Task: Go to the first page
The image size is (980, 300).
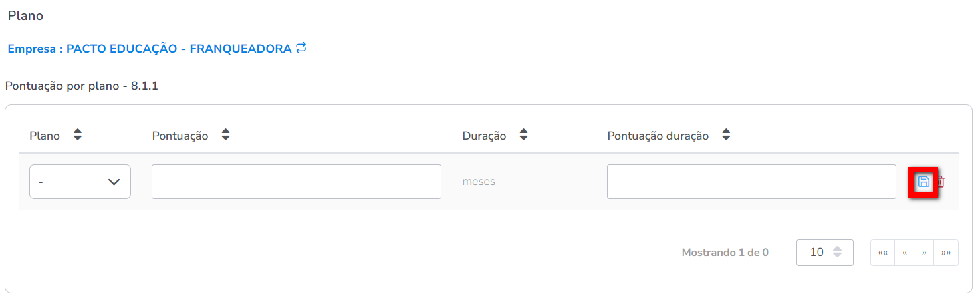Action: pos(882,253)
